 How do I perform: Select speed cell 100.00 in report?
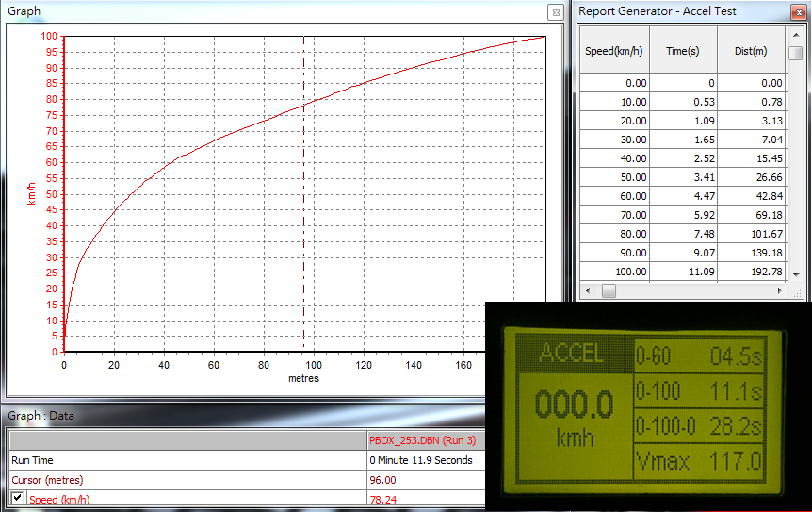614,272
